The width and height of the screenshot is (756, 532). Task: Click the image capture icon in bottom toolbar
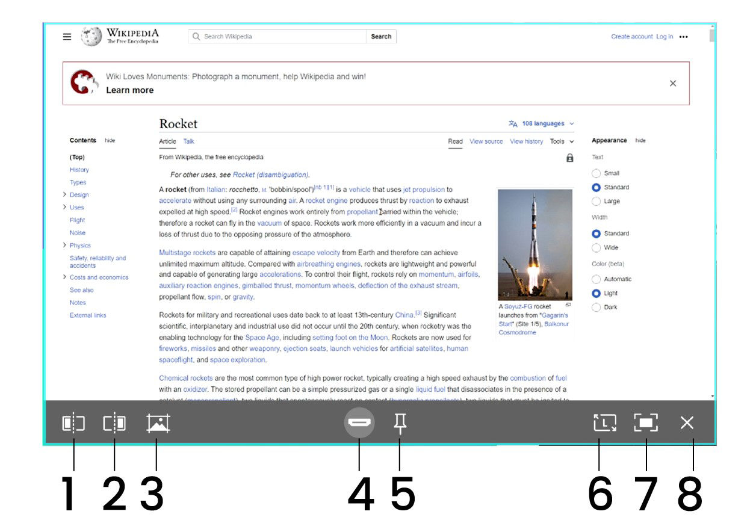tap(158, 424)
